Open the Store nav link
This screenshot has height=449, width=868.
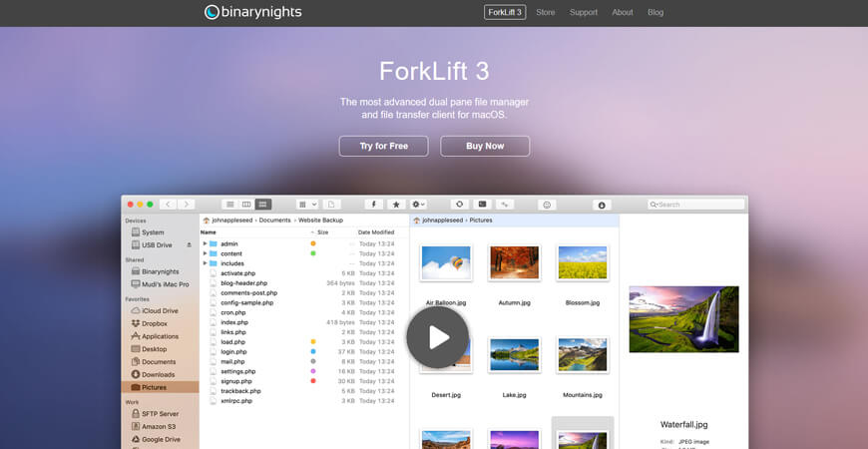click(546, 12)
